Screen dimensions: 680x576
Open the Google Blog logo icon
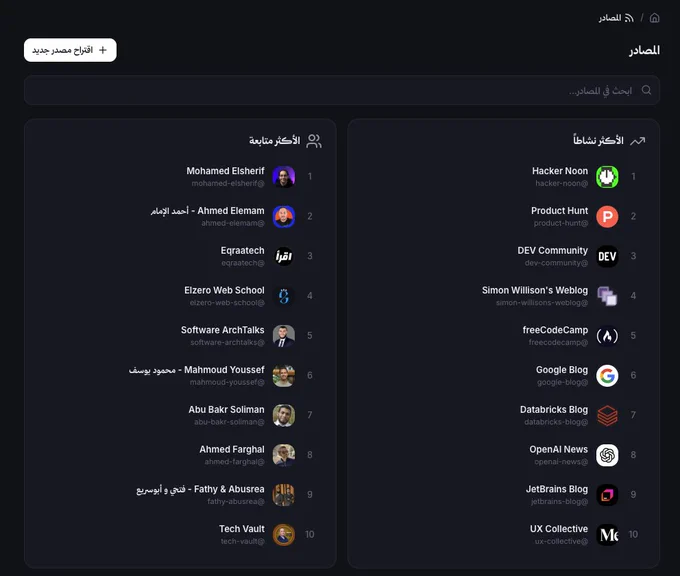(607, 376)
